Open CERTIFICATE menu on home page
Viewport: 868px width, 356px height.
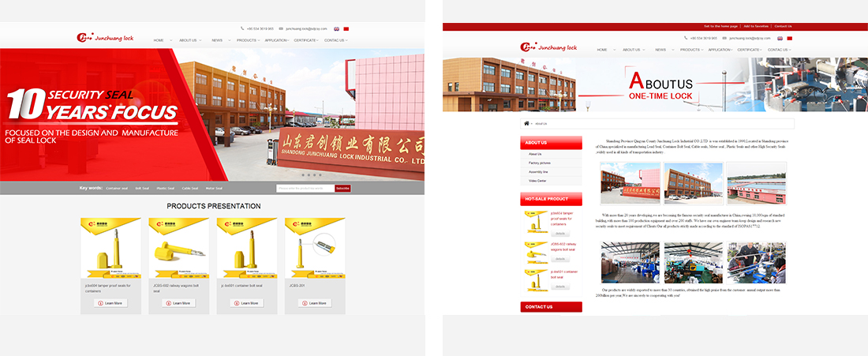coord(305,40)
